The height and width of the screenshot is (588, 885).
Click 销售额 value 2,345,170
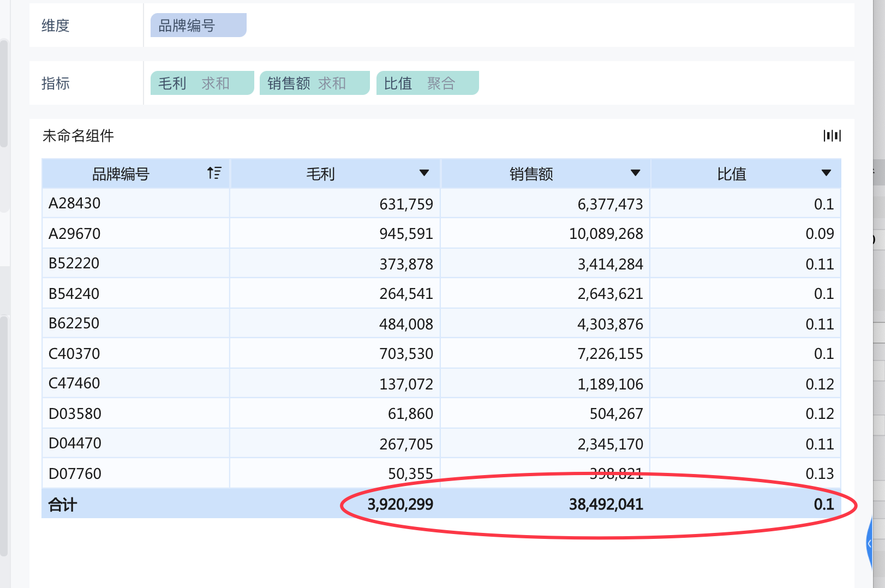[x=610, y=444]
